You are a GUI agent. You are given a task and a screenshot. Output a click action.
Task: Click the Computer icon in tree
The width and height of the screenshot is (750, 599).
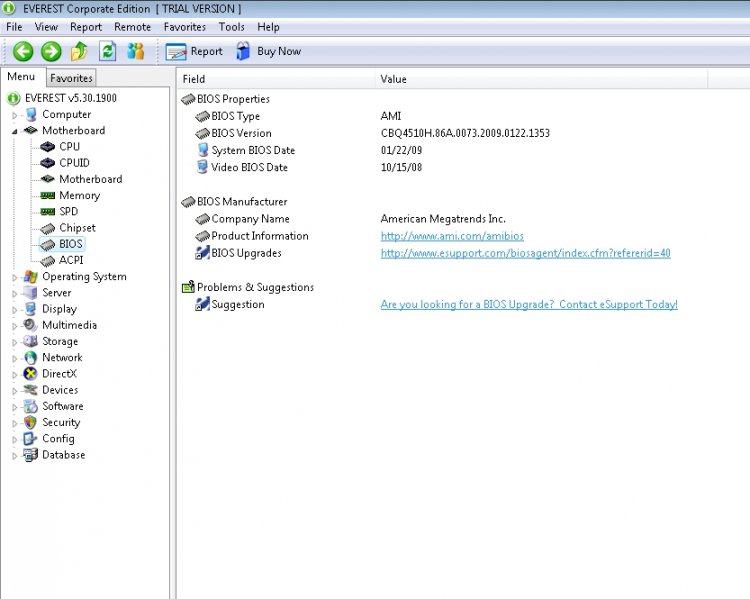[31, 114]
